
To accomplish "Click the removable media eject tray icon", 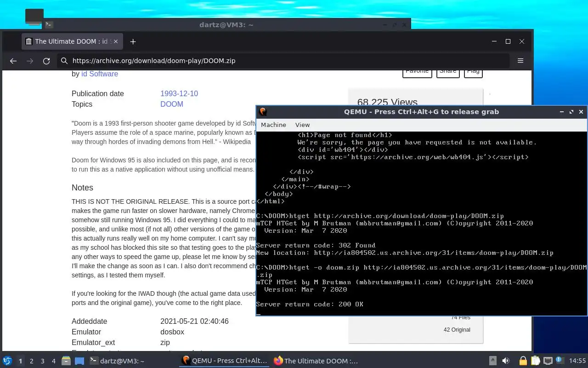I will pyautogui.click(x=493, y=361).
